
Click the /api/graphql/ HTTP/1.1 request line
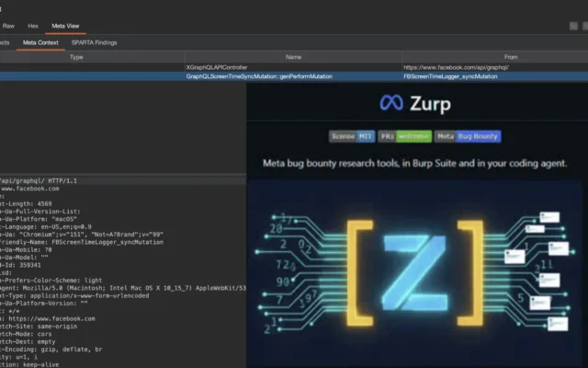(39, 180)
